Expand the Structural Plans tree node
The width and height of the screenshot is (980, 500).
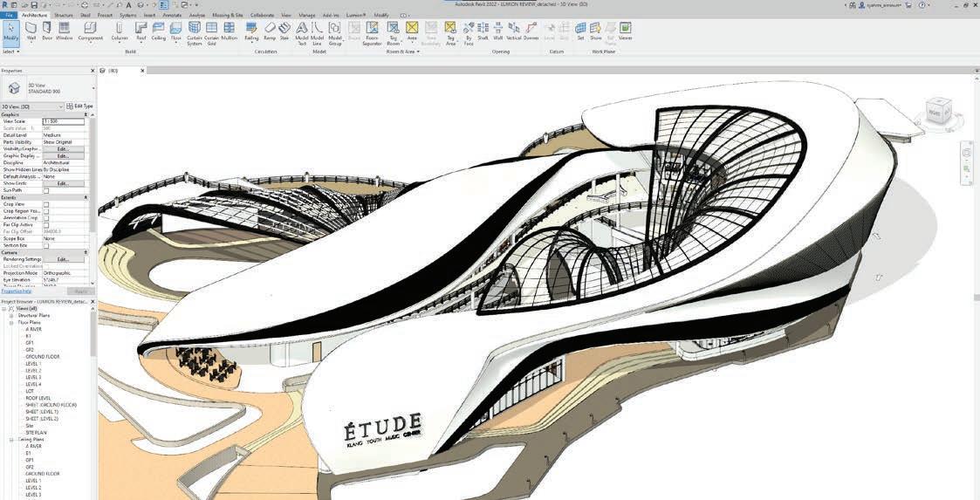(12, 316)
